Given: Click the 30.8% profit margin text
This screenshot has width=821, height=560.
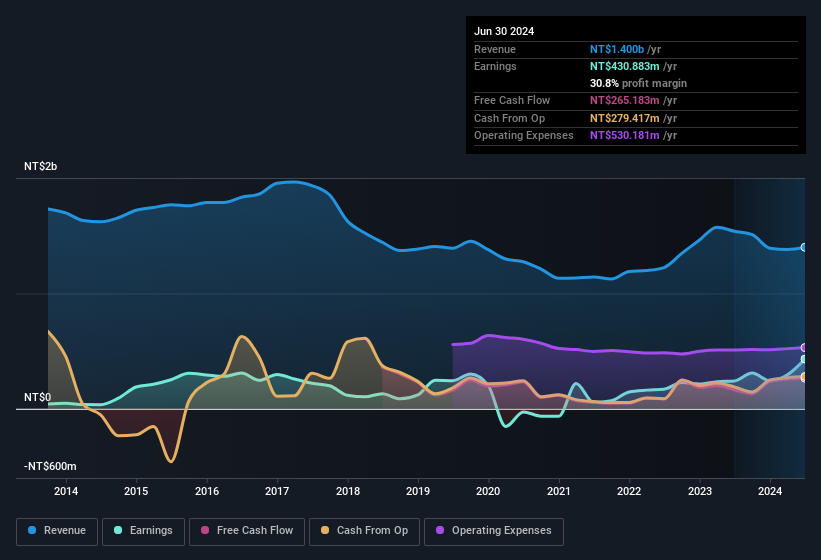Looking at the screenshot, I should coord(638,83).
